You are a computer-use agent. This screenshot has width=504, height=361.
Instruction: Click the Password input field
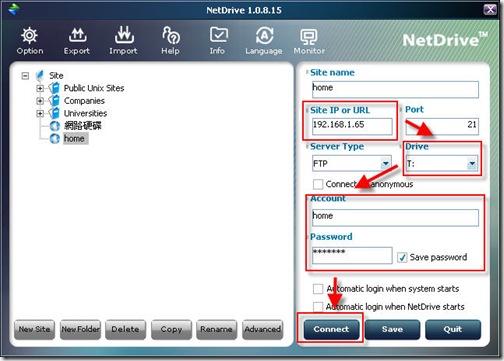[x=352, y=255]
